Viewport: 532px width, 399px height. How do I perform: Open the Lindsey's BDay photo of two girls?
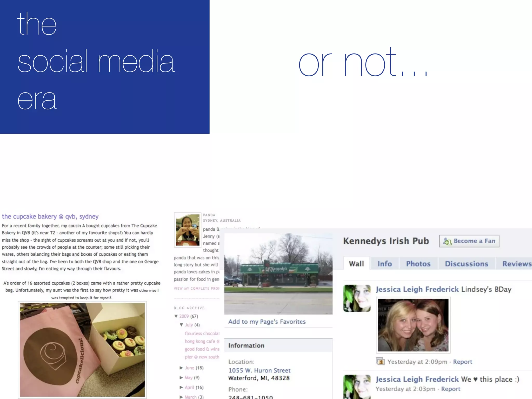(413, 325)
